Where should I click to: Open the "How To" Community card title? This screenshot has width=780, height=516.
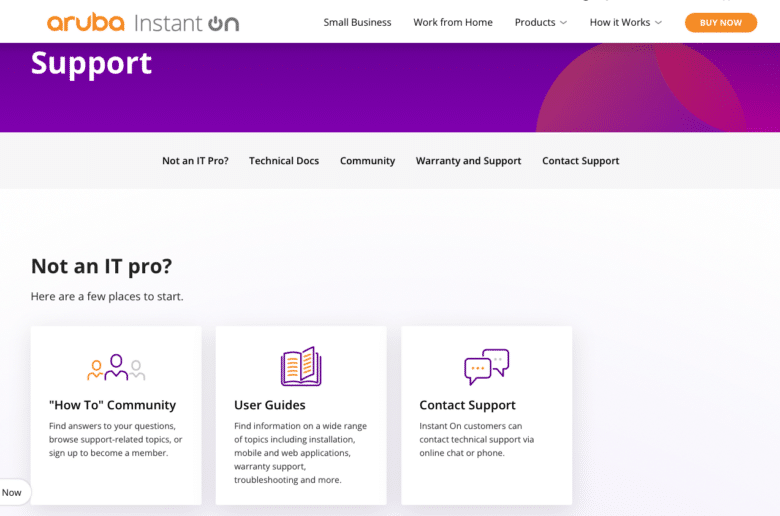click(112, 405)
